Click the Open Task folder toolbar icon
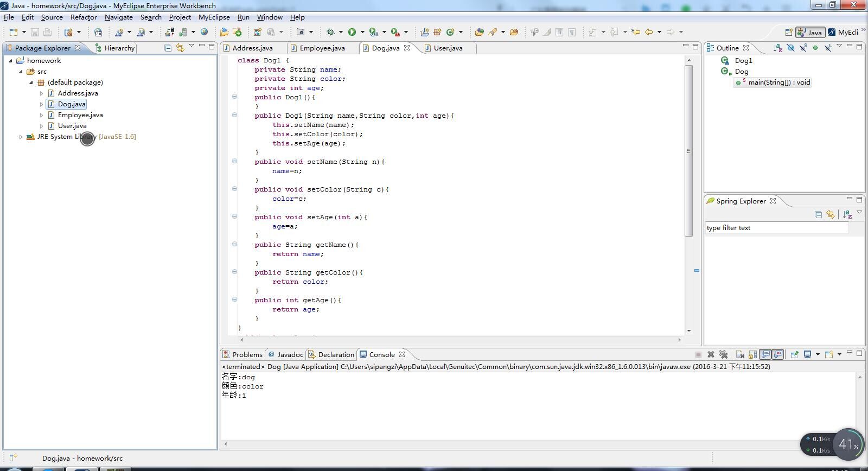Image resolution: width=868 pixels, height=471 pixels. (514, 32)
